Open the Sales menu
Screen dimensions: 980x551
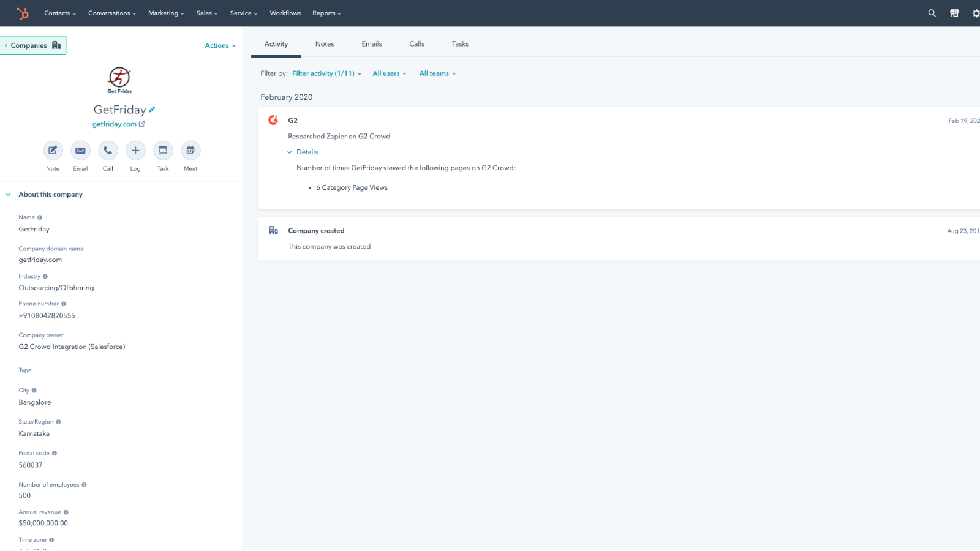(207, 13)
